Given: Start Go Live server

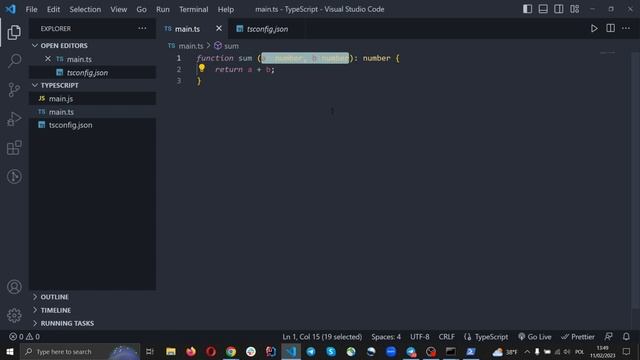Looking at the screenshot, I should (x=534, y=337).
